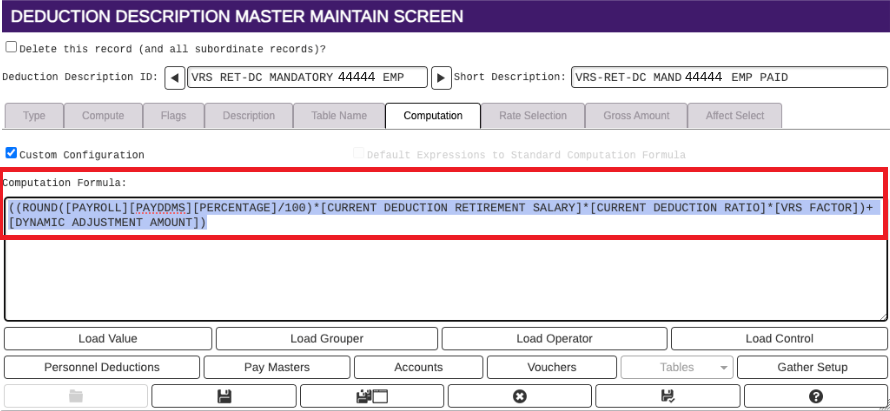Click [CURRENT DEDUCTION RETIREMENT SALARY] in the formula
The image size is (890, 411).
coord(452,208)
